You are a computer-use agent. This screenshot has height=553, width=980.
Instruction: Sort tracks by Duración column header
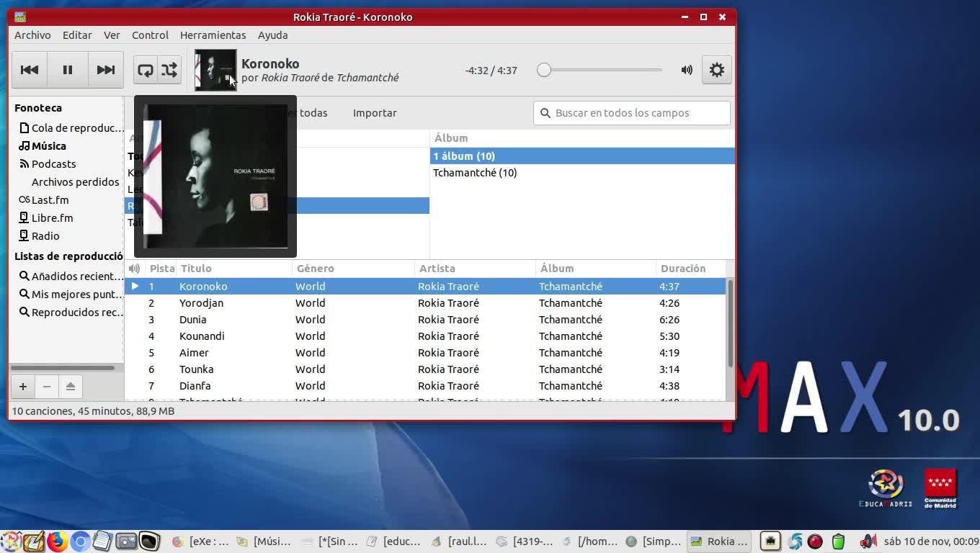pyautogui.click(x=682, y=269)
